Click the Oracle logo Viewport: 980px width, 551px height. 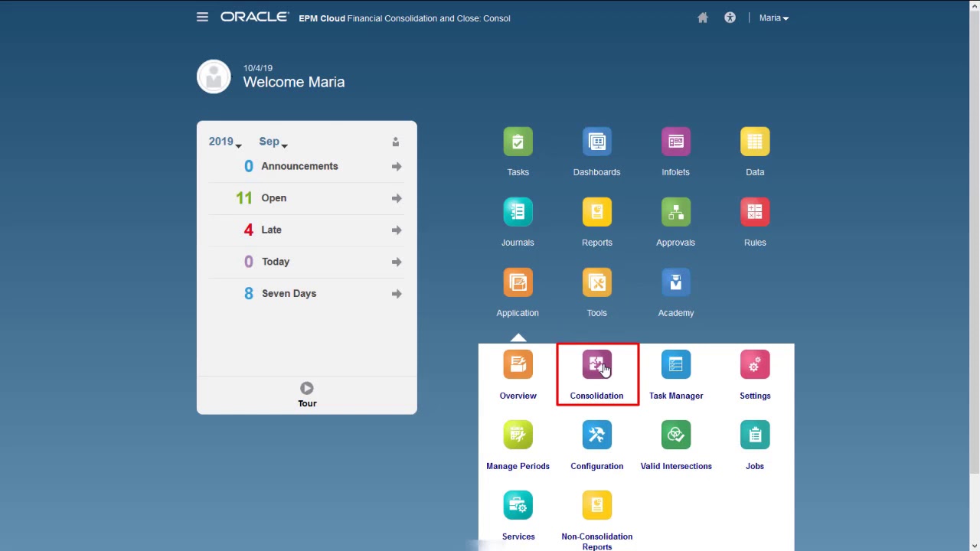[254, 17]
